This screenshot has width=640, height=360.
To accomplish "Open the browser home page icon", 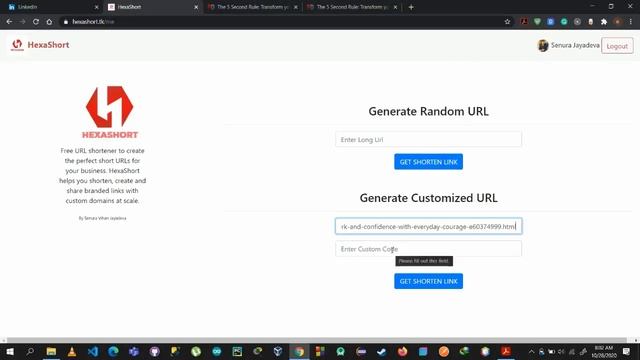I will (x=49, y=22).
